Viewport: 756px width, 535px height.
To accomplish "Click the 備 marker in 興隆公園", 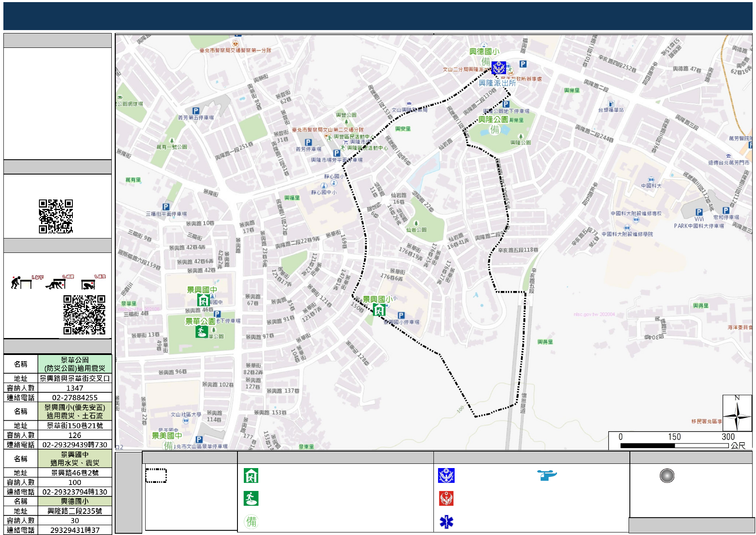I will pos(495,130).
